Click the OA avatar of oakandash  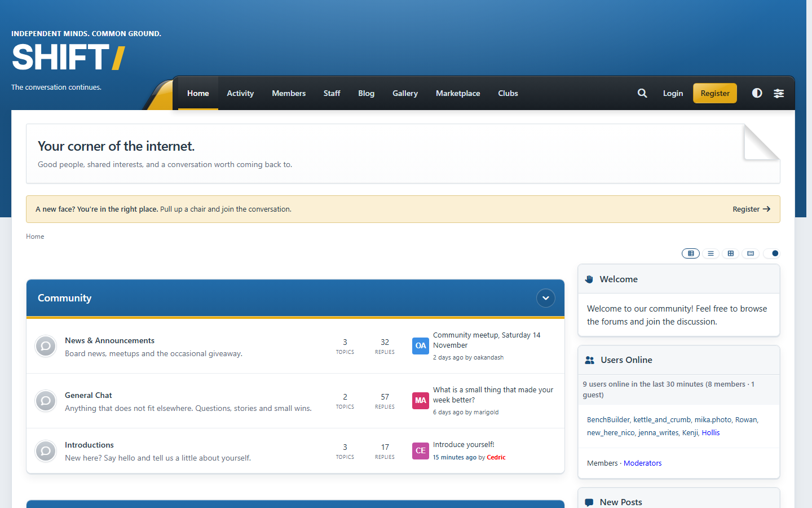[x=421, y=346]
